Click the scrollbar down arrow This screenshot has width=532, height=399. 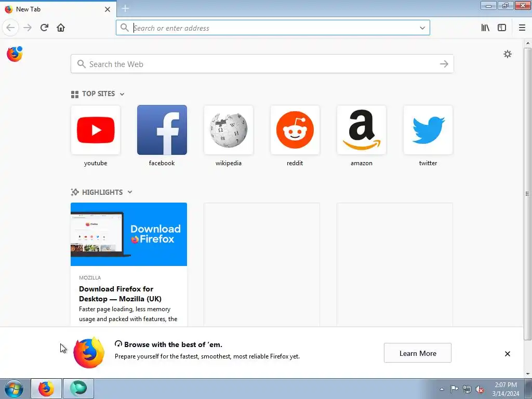tap(528, 374)
